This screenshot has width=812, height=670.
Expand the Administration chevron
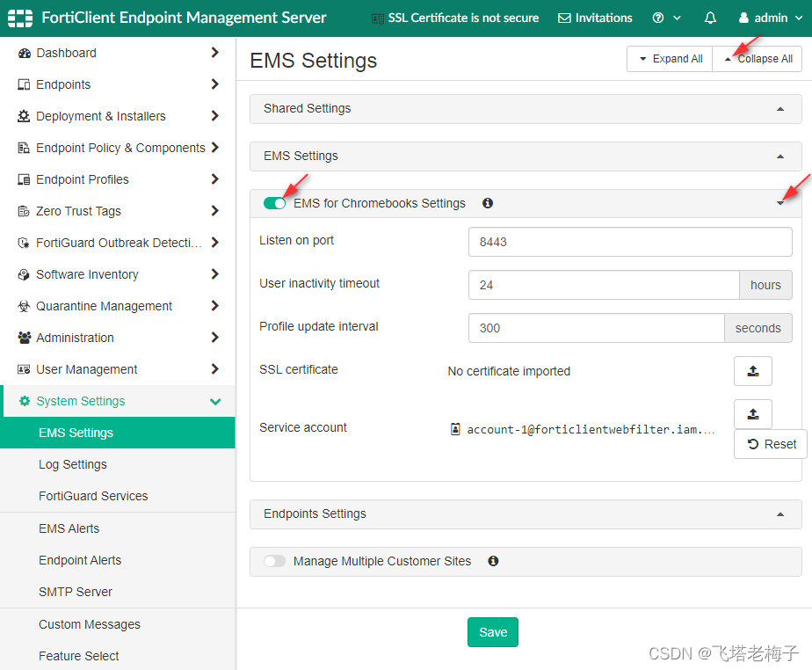(215, 338)
